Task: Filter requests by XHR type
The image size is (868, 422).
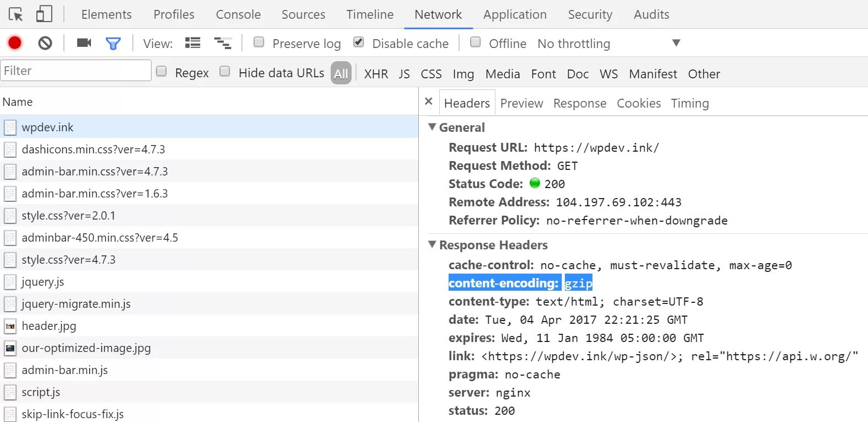Action: 376,74
